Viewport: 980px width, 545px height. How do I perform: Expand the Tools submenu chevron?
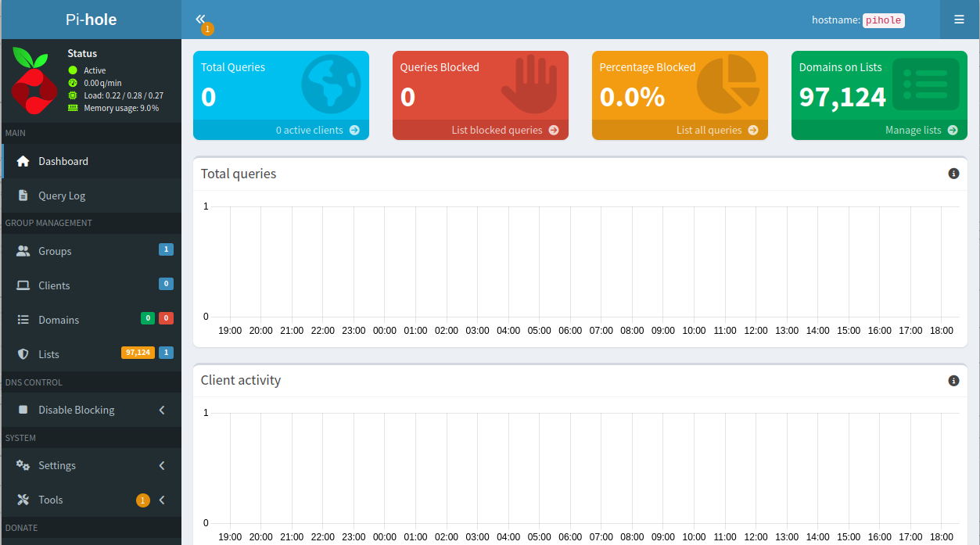coord(162,499)
